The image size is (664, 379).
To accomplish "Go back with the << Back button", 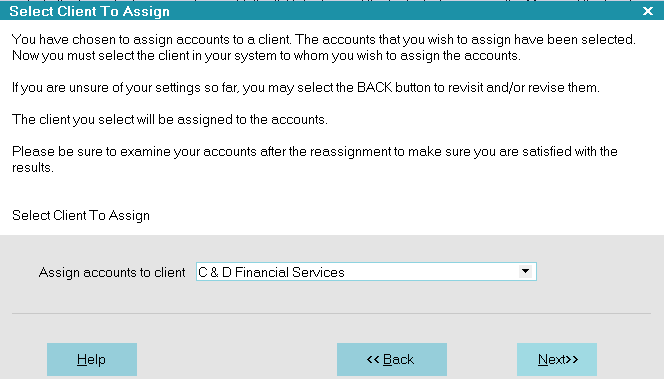I will (392, 359).
